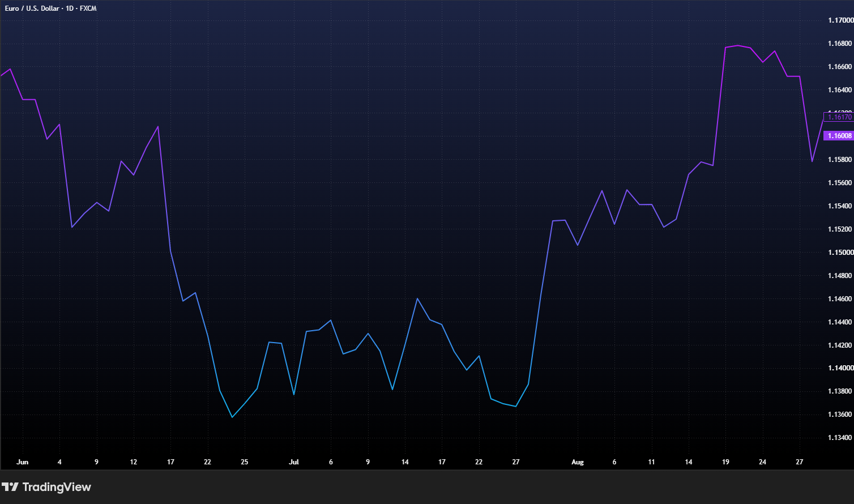This screenshot has width=854, height=504.
Task: Click the 1.15000 price axis label
Action: 840,253
